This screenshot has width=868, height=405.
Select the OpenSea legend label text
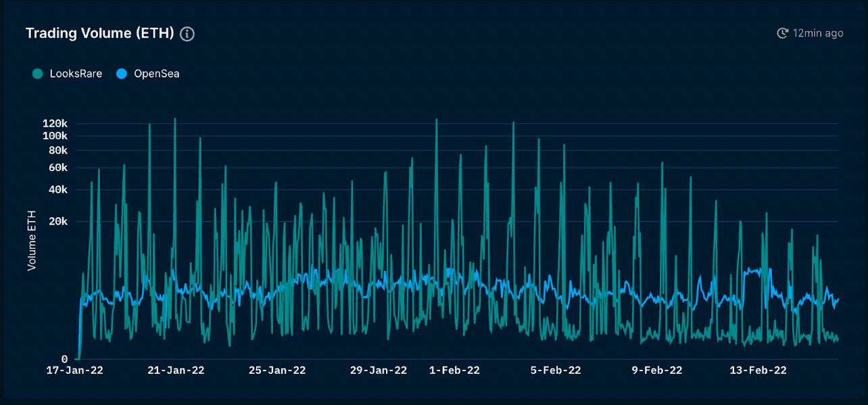(x=156, y=73)
